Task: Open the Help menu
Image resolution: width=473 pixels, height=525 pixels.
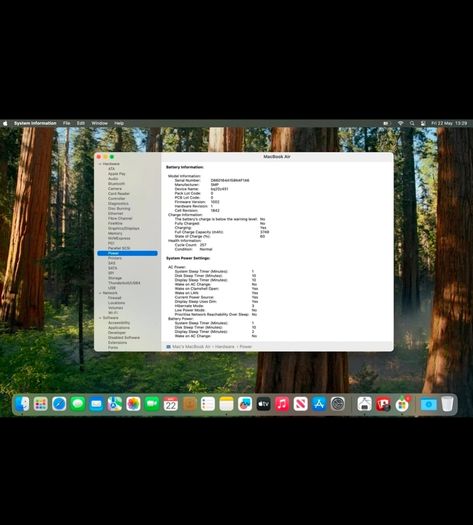Action: click(x=119, y=123)
